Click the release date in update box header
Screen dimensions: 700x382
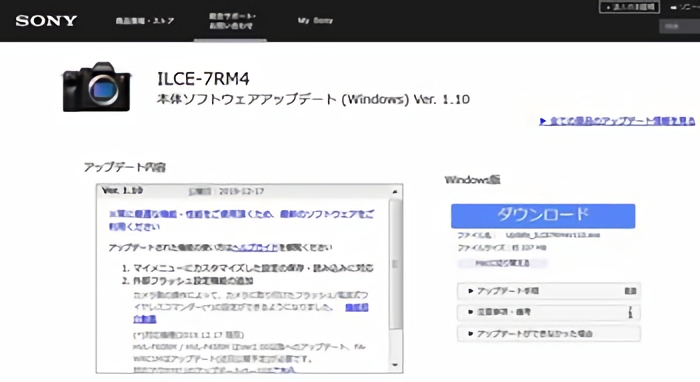[226, 191]
